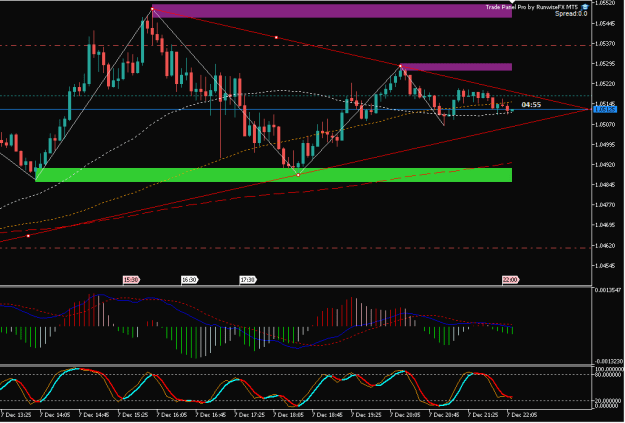Click the 7 Dec 21:25 time label
This screenshot has width=625, height=423.
coord(483,415)
